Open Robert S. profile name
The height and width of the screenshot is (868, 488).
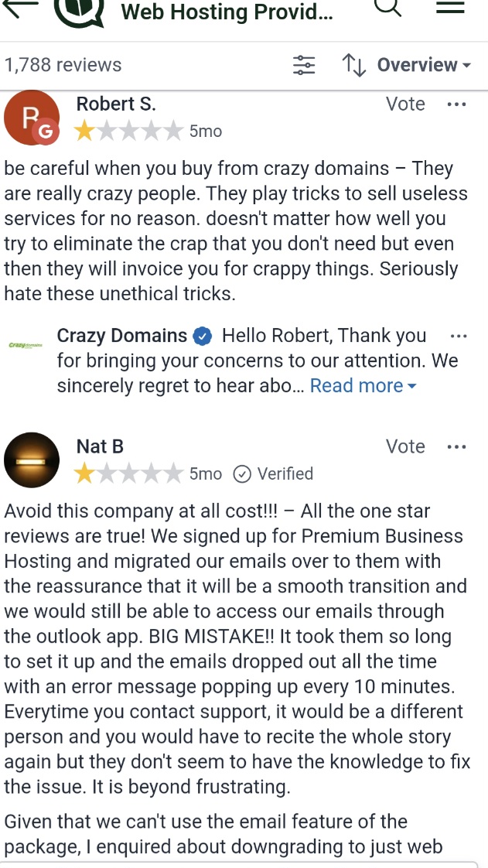point(116,104)
